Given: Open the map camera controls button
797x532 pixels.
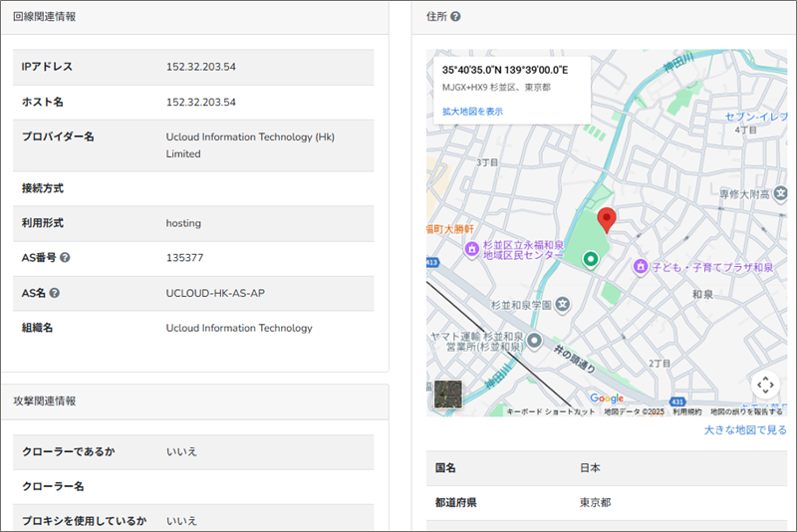Looking at the screenshot, I should pyautogui.click(x=764, y=385).
